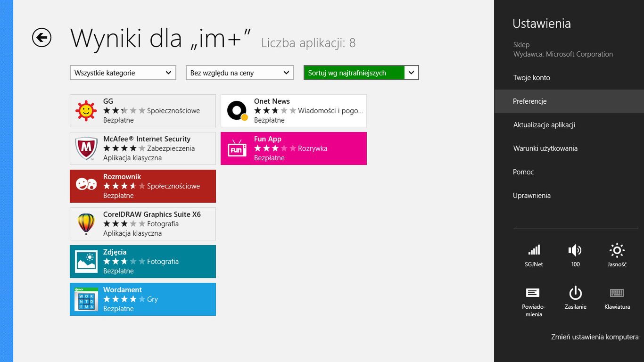Click the Wordament star rating
This screenshot has width=644, height=362.
point(124,299)
